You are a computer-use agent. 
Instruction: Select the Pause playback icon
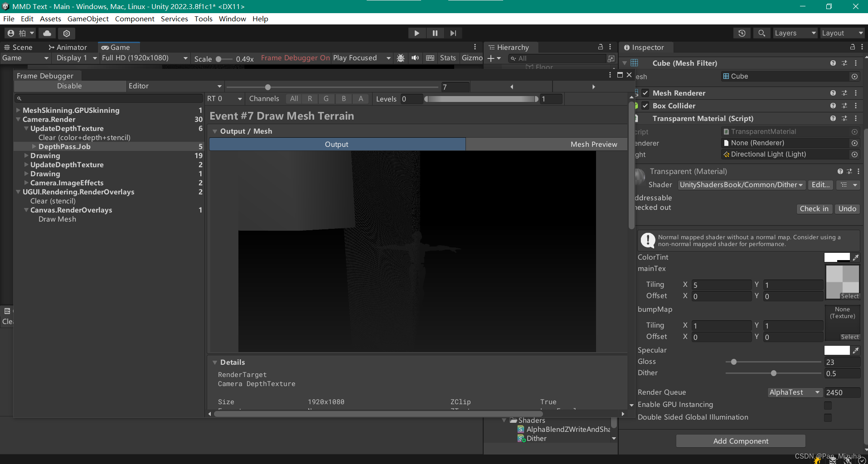[435, 33]
